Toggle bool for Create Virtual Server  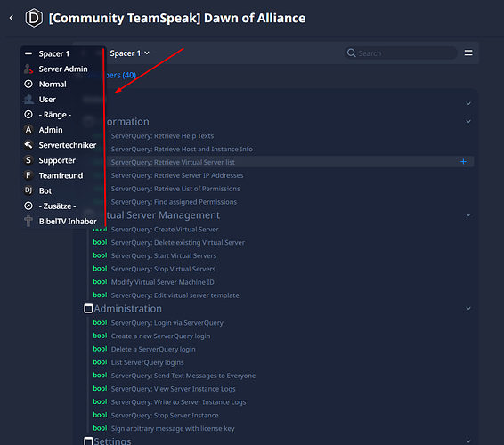(x=100, y=229)
